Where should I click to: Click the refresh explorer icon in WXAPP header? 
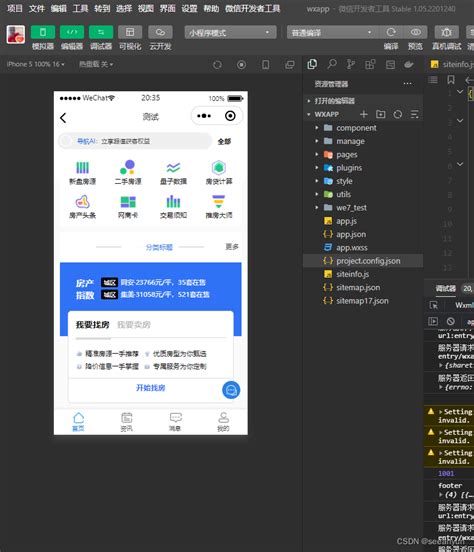[x=398, y=114]
